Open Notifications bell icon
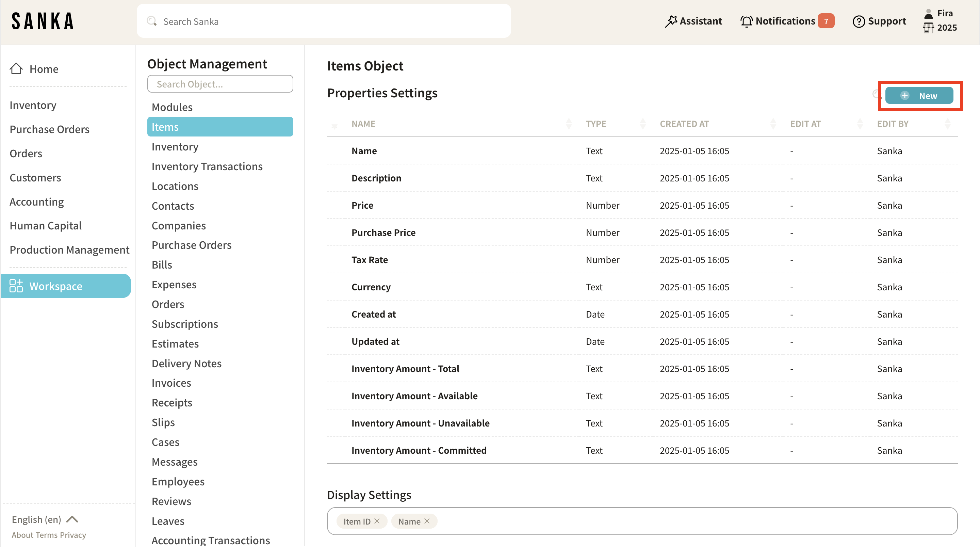980x547 pixels. point(746,21)
